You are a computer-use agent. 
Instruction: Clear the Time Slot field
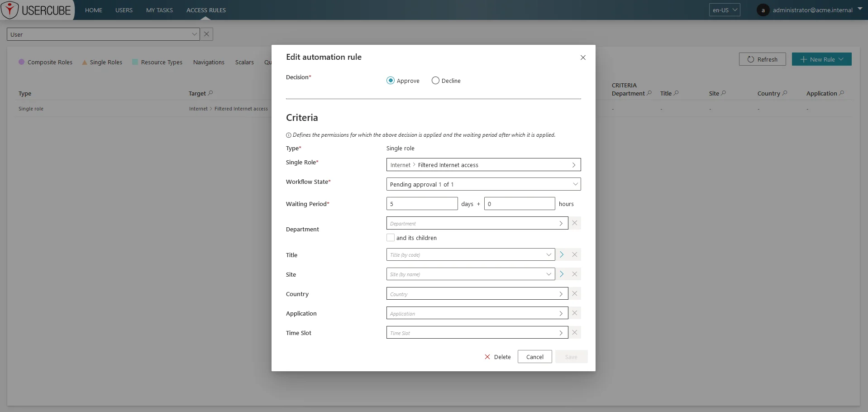click(575, 333)
